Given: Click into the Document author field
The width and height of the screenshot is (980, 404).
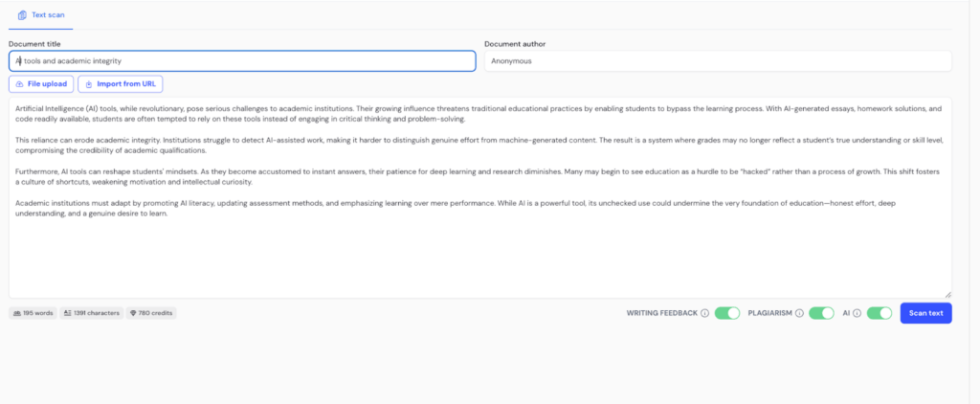Looking at the screenshot, I should pyautogui.click(x=718, y=61).
